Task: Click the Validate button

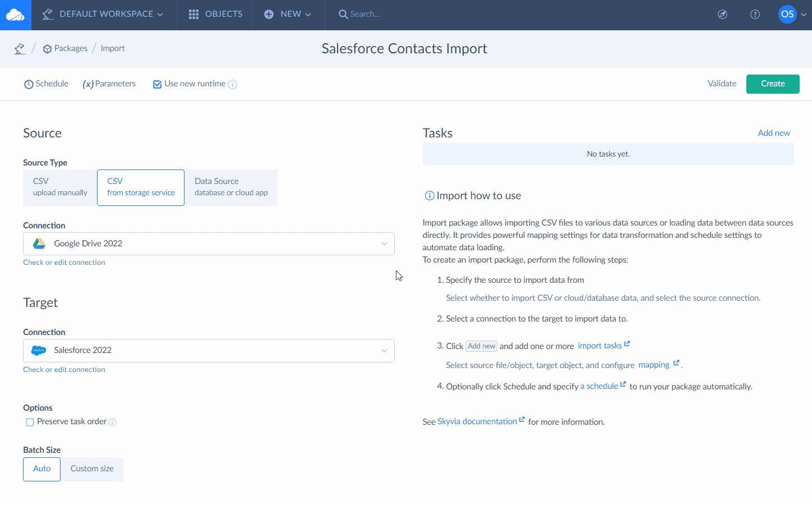Action: pyautogui.click(x=722, y=84)
